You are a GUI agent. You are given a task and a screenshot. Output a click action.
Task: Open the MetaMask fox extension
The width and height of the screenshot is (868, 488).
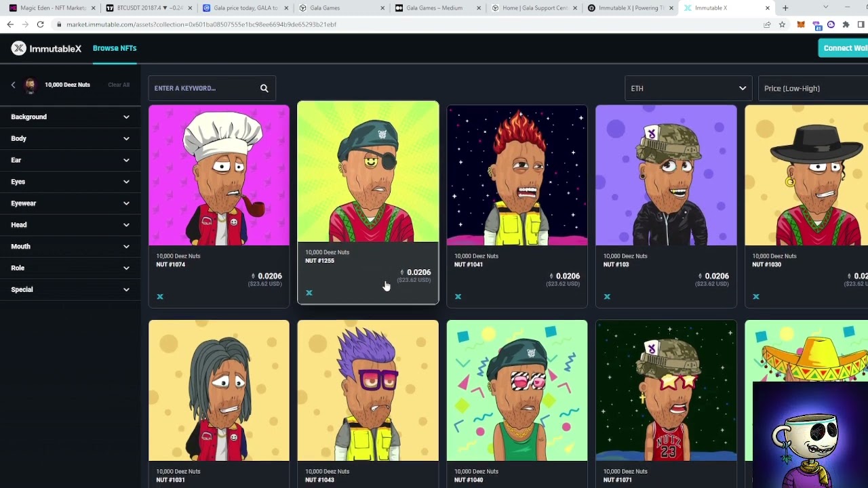coord(801,24)
